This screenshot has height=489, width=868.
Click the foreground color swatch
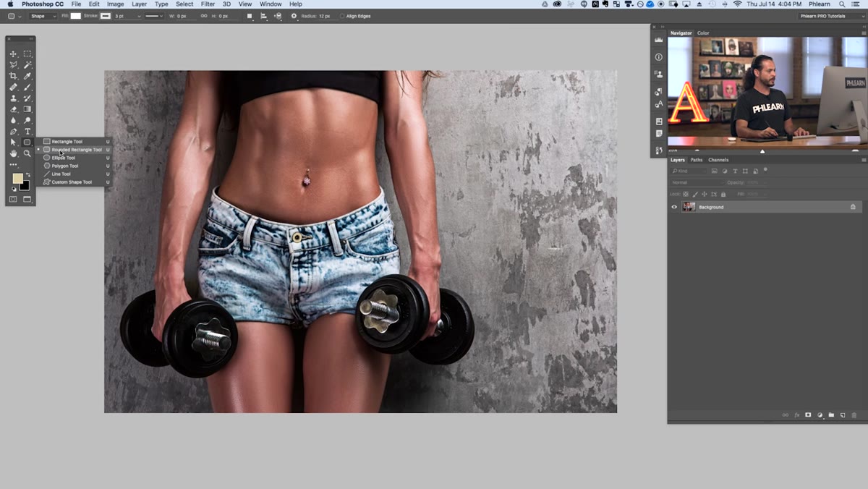[x=17, y=179]
